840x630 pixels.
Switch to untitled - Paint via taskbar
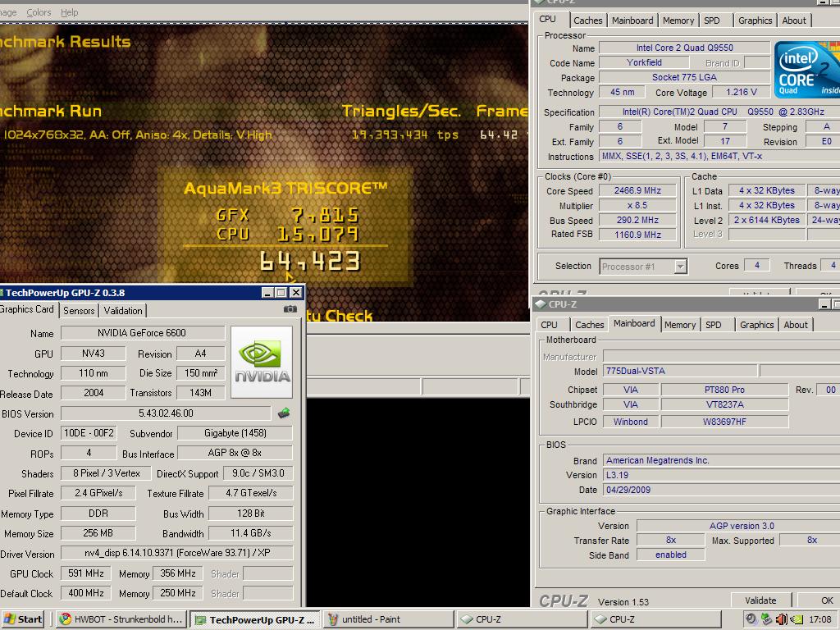click(x=387, y=619)
